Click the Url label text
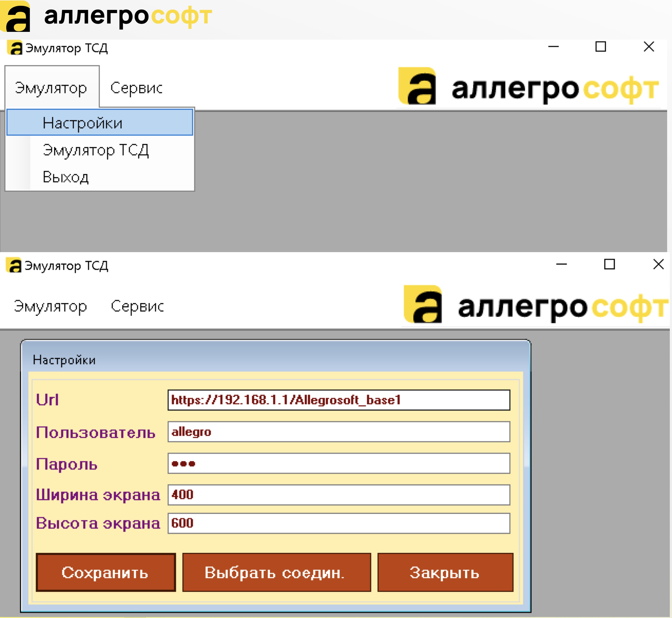This screenshot has height=618, width=672. pyautogui.click(x=47, y=400)
